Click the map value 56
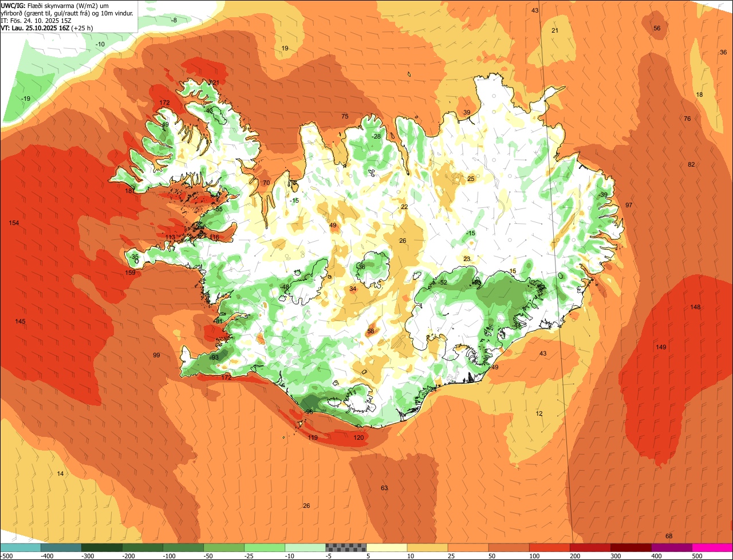Image resolution: width=733 pixels, height=560 pixels. 657,28
